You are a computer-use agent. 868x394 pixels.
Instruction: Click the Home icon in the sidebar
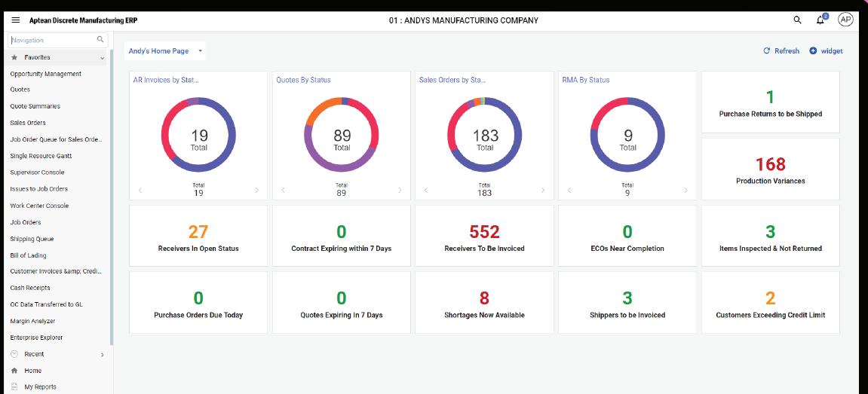tap(14, 371)
